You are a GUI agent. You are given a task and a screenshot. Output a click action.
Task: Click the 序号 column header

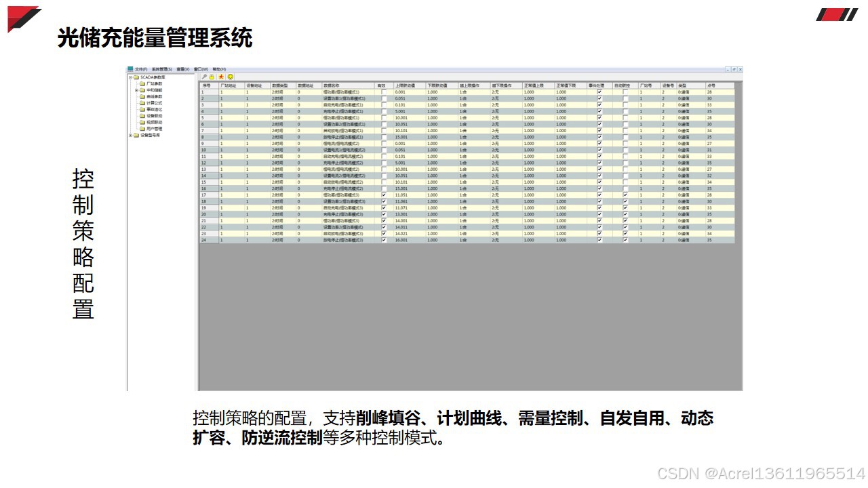click(209, 85)
